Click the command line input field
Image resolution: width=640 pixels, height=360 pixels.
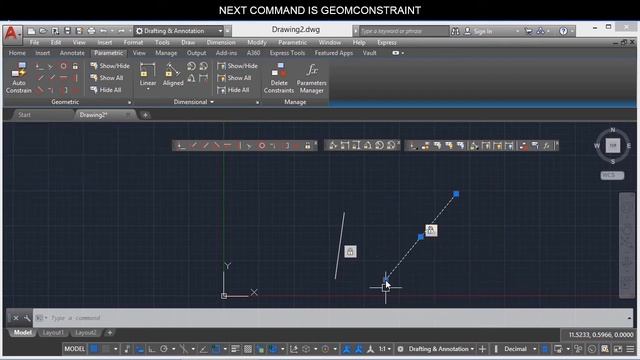[333, 318]
